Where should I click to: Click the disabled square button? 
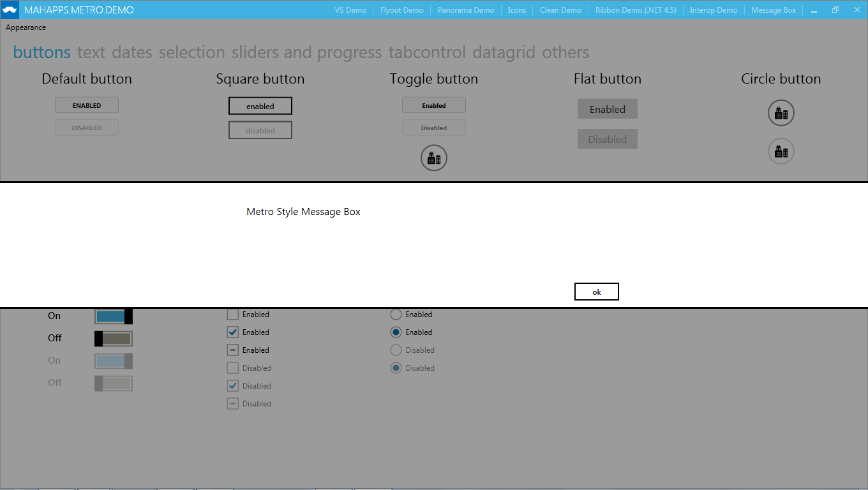click(260, 130)
